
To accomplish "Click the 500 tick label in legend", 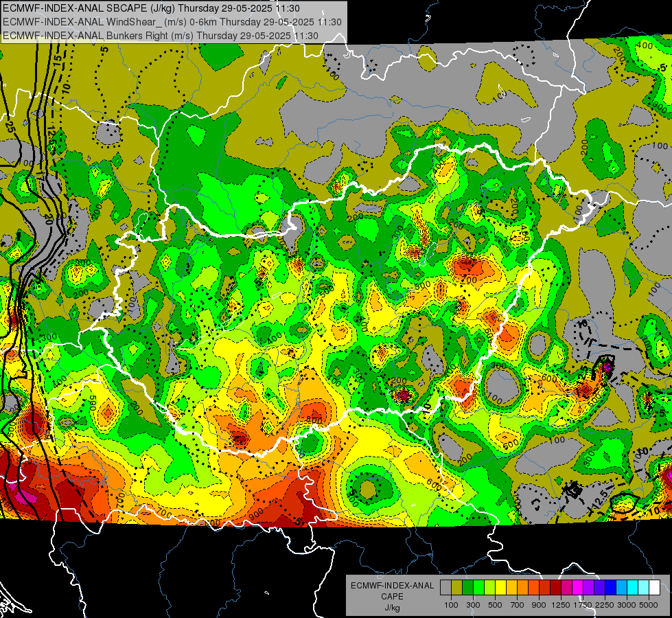I will click(495, 605).
